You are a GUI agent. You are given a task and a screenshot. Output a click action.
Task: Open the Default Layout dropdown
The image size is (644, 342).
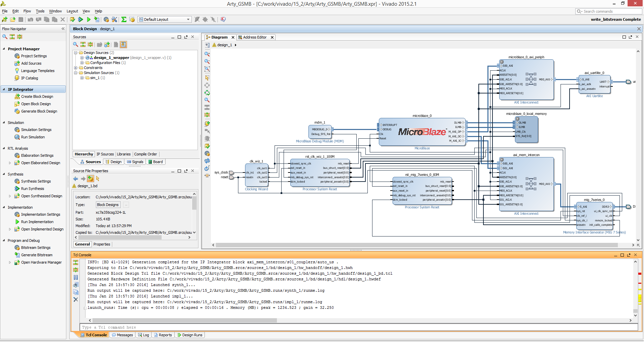(x=165, y=19)
